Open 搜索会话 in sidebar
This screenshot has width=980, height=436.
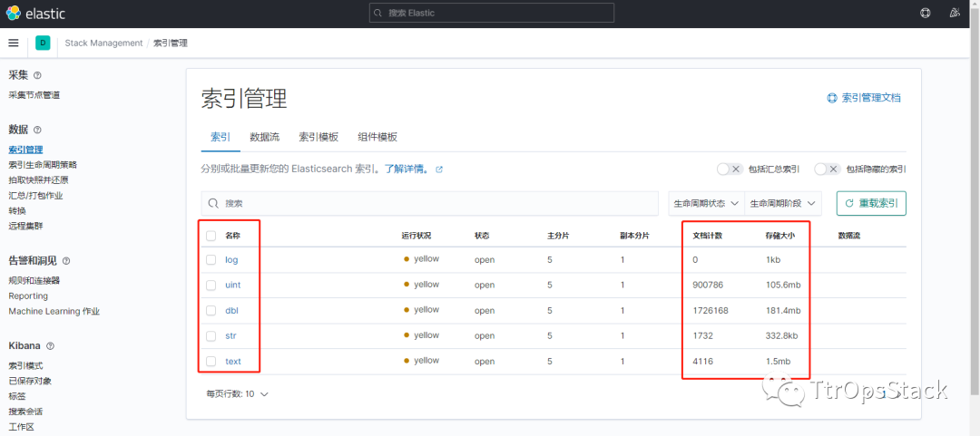(x=25, y=412)
